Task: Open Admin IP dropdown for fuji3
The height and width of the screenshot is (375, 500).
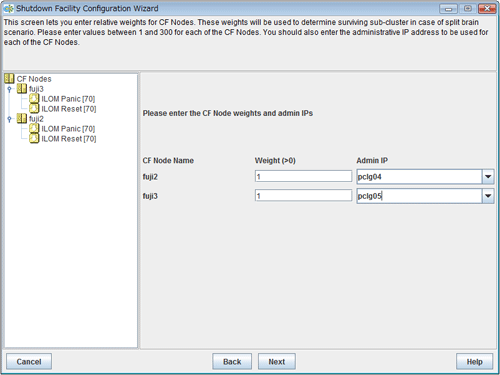Action: [488, 196]
